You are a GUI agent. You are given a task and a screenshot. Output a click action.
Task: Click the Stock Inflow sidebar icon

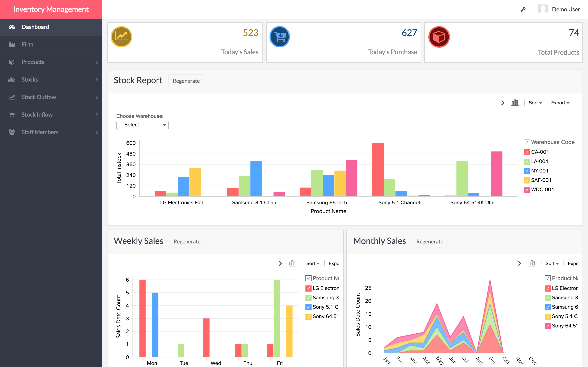pyautogui.click(x=11, y=115)
